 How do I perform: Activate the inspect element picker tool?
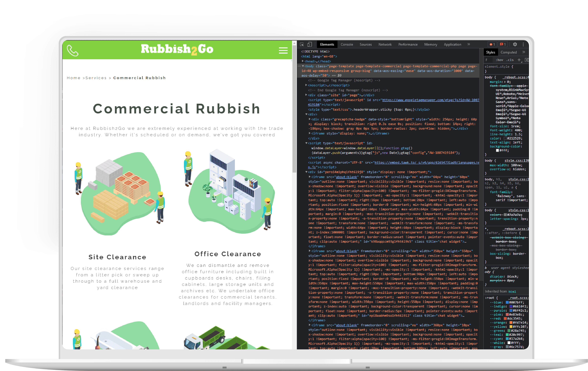[302, 44]
